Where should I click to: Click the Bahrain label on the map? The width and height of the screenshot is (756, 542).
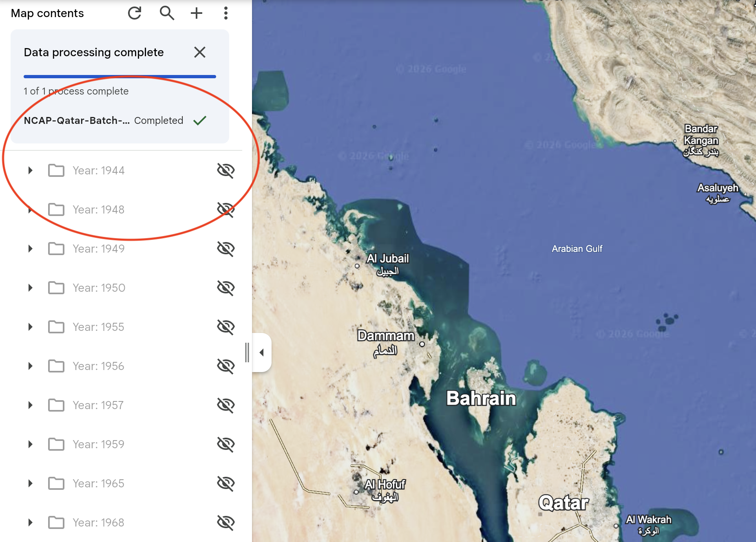[x=481, y=398]
